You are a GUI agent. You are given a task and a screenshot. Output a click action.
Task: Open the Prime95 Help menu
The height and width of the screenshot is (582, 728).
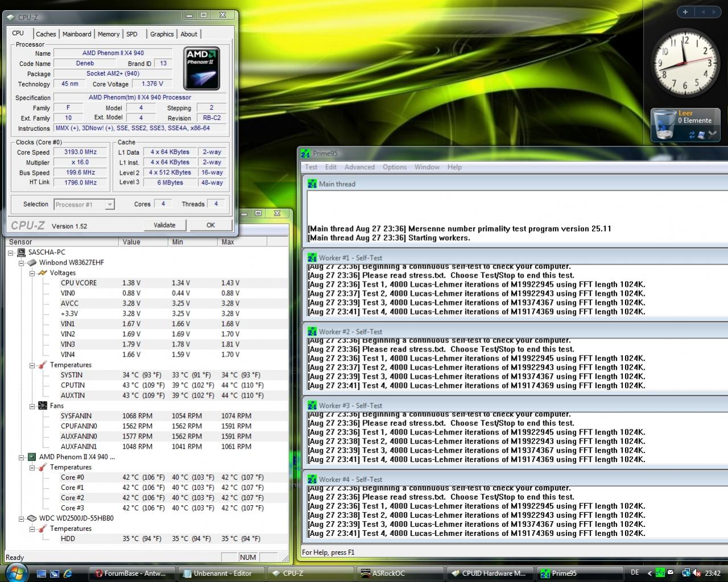tap(455, 167)
